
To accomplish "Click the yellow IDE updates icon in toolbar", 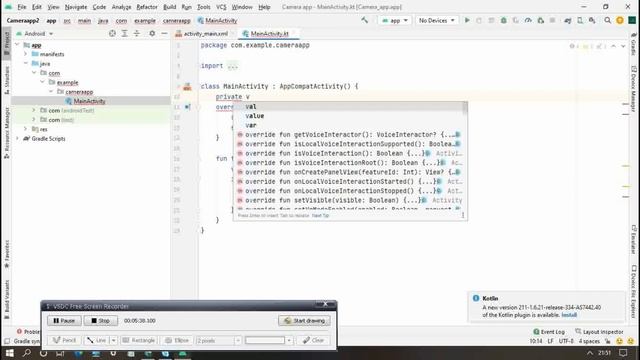I will pyautogui.click(x=620, y=20).
